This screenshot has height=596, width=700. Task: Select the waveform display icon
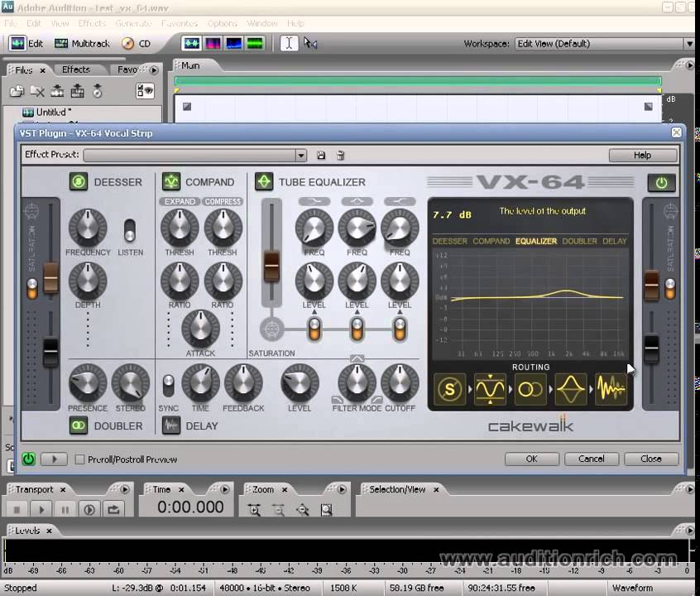tap(191, 43)
